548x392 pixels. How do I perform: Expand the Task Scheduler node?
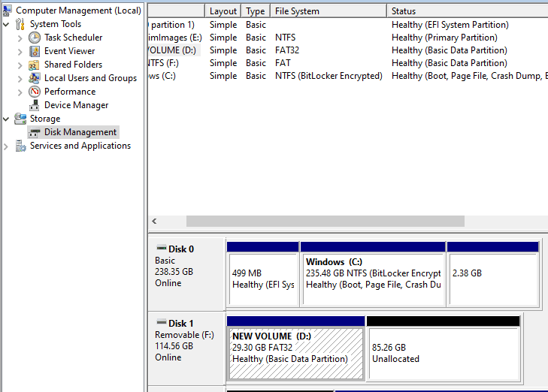20,38
